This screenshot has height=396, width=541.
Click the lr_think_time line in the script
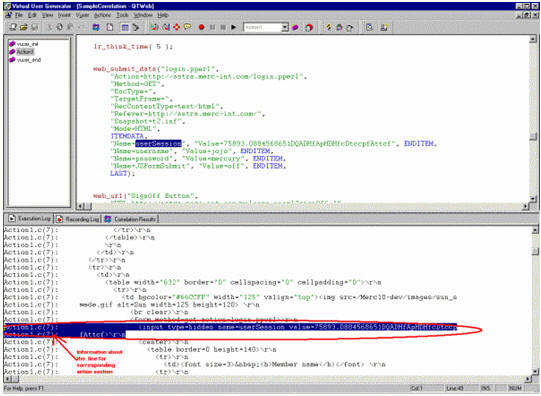[133, 47]
